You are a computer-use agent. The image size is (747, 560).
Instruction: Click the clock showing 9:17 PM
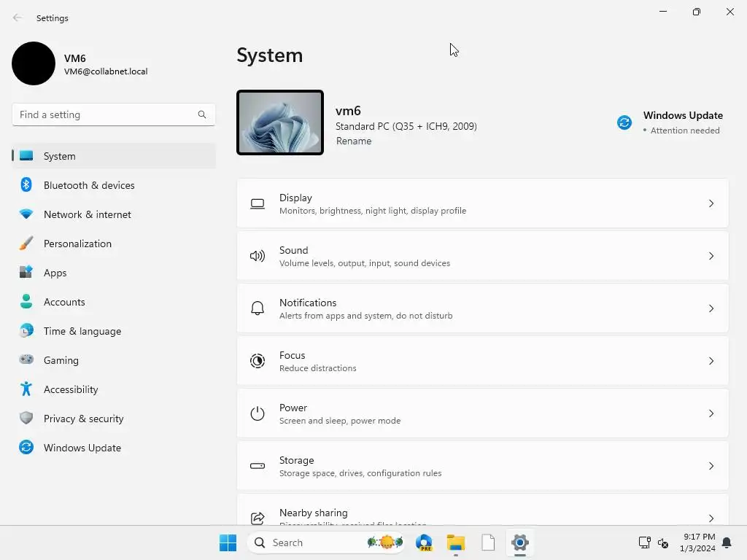[x=697, y=542]
